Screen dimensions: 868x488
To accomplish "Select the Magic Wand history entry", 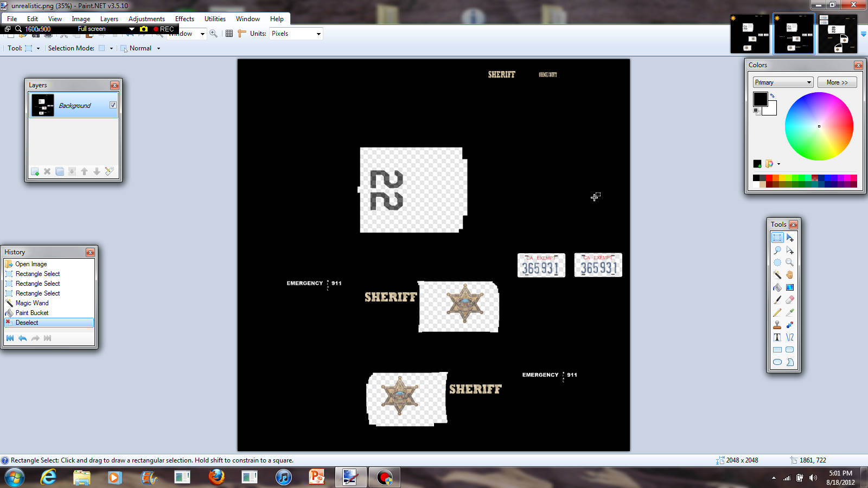I will [32, 303].
